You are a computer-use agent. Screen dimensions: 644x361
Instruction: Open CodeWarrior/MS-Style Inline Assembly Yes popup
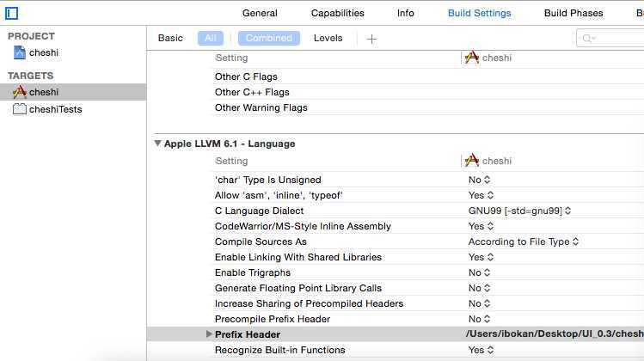[x=481, y=226]
